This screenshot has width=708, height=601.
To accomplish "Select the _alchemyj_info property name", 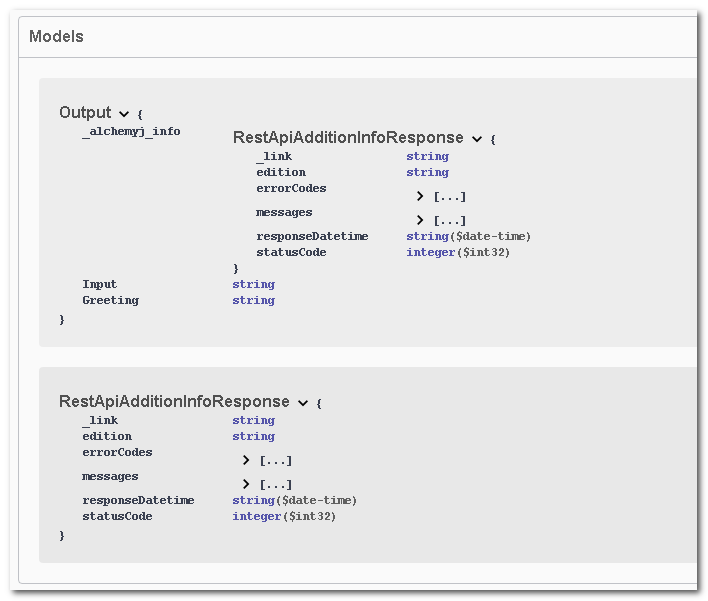I will [x=131, y=131].
